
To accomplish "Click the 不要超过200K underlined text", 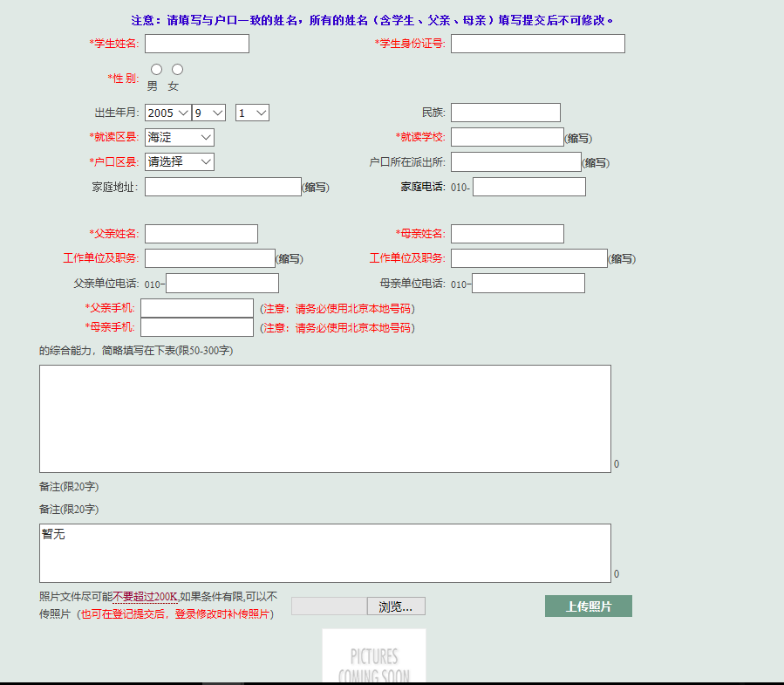I will tap(145, 597).
